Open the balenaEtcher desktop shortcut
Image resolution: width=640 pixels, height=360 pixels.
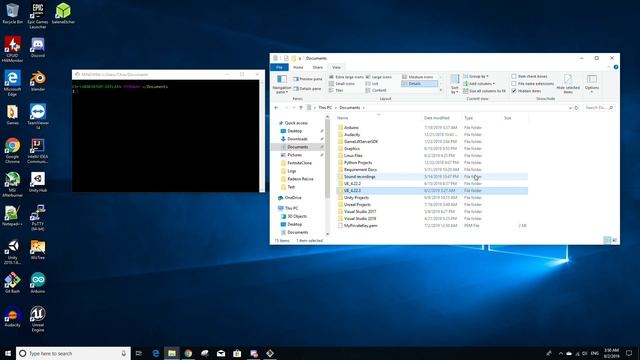(63, 13)
